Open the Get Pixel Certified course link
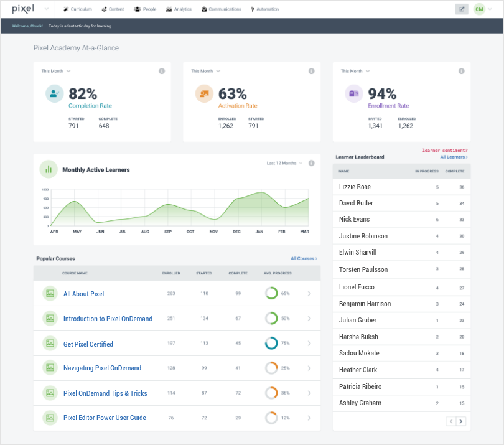This screenshot has height=445, width=504. coord(88,344)
